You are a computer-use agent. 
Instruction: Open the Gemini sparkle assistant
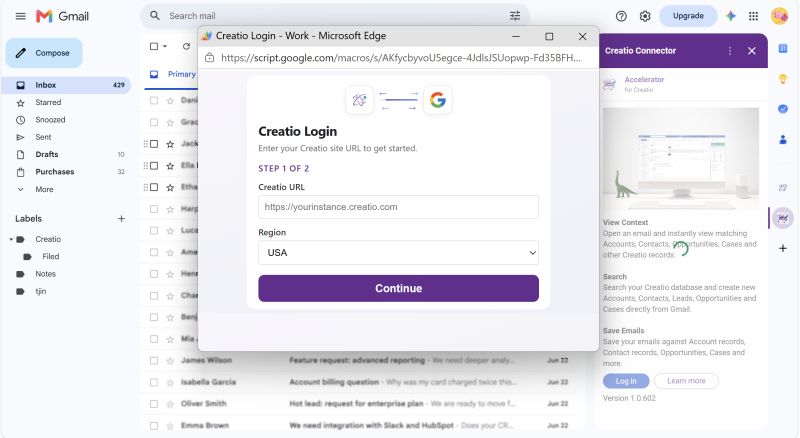pyautogui.click(x=731, y=16)
